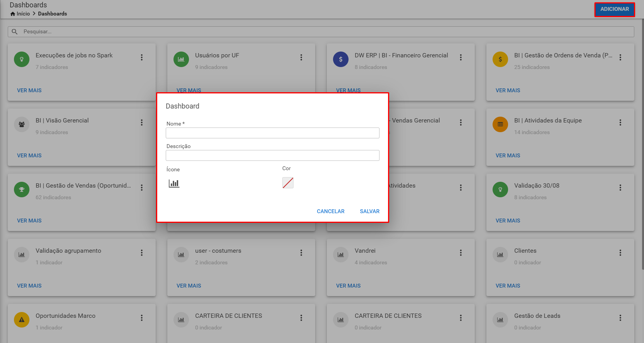The image size is (644, 343).
Task: Click green lightbulb icon of Execuções de jobs
Action: tap(22, 59)
